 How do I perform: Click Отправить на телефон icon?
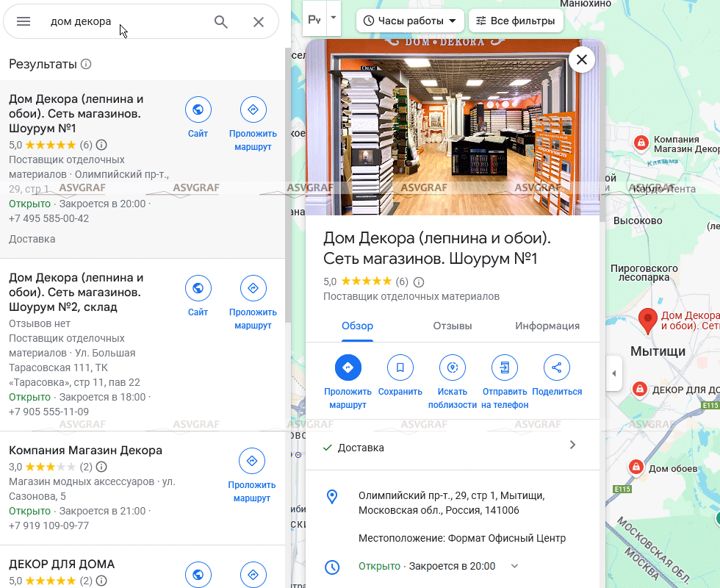pos(505,368)
